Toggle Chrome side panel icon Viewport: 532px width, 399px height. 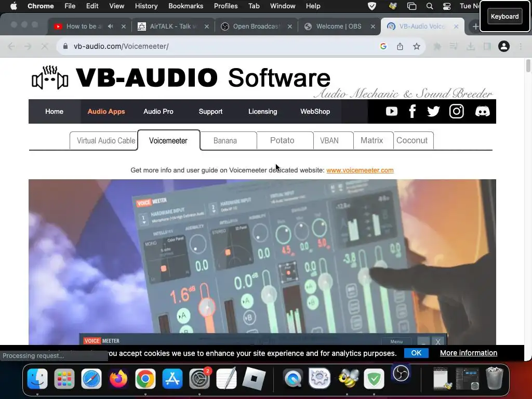click(487, 46)
